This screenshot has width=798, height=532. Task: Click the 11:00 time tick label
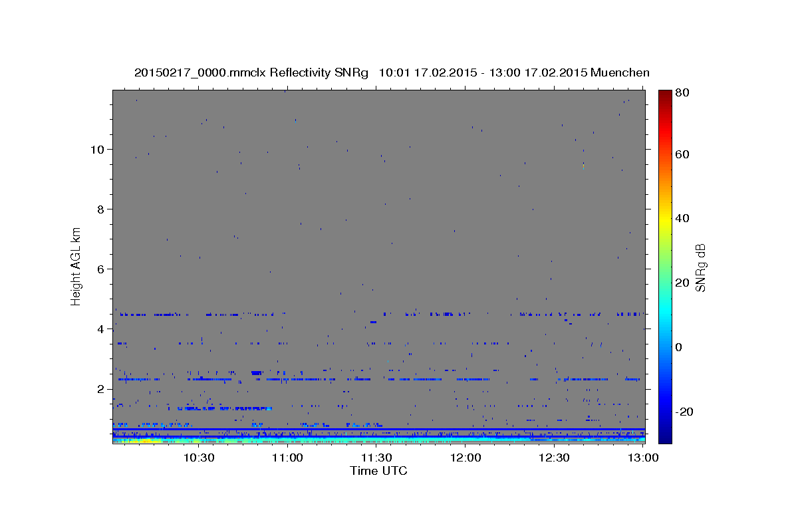[x=289, y=458]
